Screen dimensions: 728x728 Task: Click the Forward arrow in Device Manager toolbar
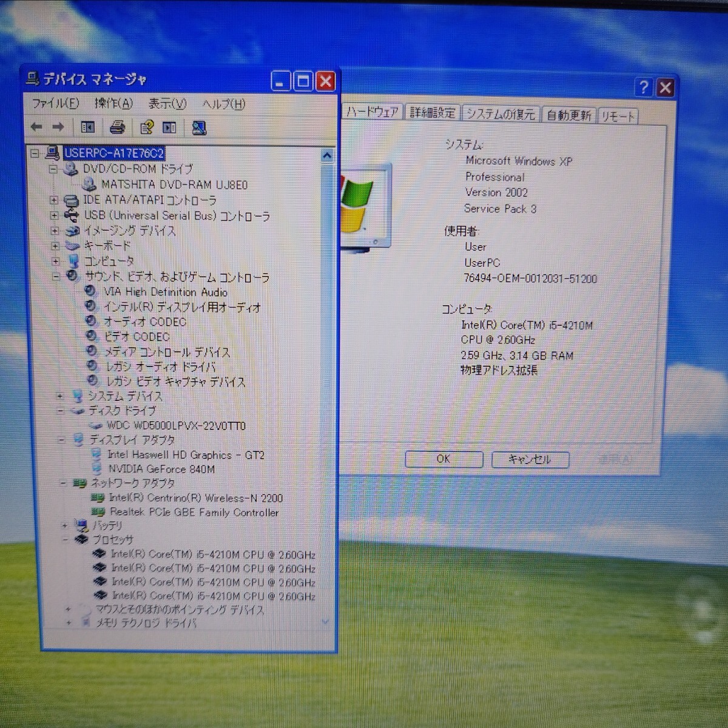[x=58, y=127]
